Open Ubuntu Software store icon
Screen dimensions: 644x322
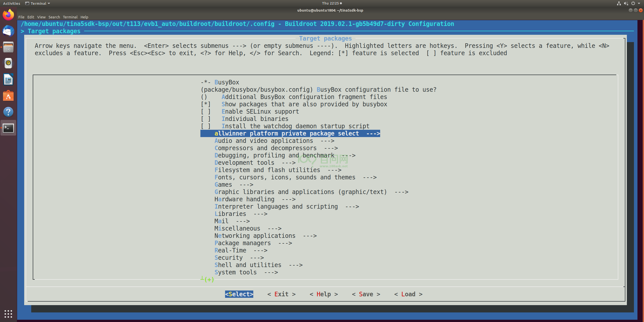[8, 96]
